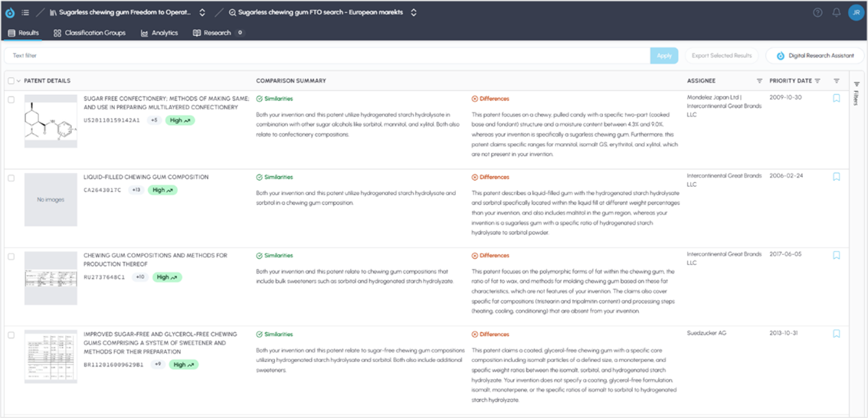Click the High relevance badge for RU2737648C1

point(168,277)
